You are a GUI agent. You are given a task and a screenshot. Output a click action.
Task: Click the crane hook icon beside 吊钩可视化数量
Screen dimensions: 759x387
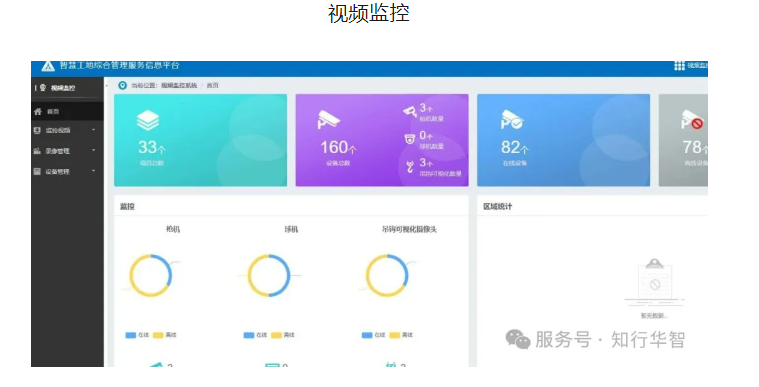410,167
